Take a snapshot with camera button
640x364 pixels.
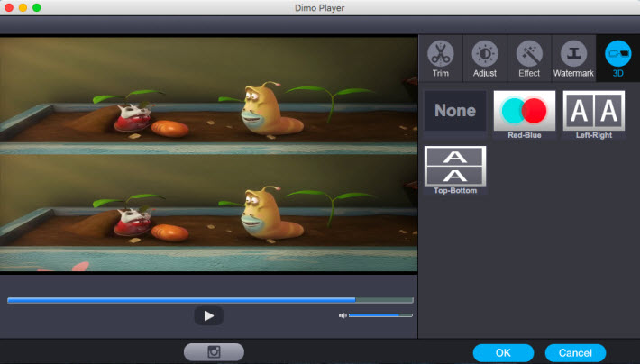pos(214,351)
